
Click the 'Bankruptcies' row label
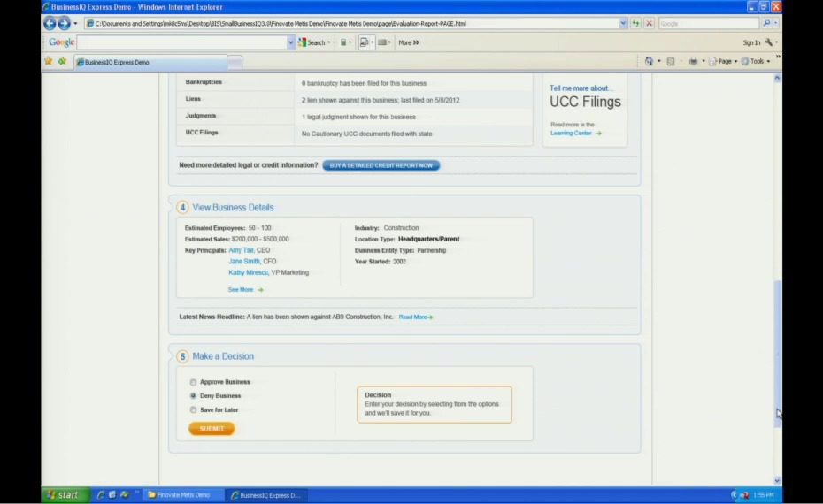click(x=204, y=82)
